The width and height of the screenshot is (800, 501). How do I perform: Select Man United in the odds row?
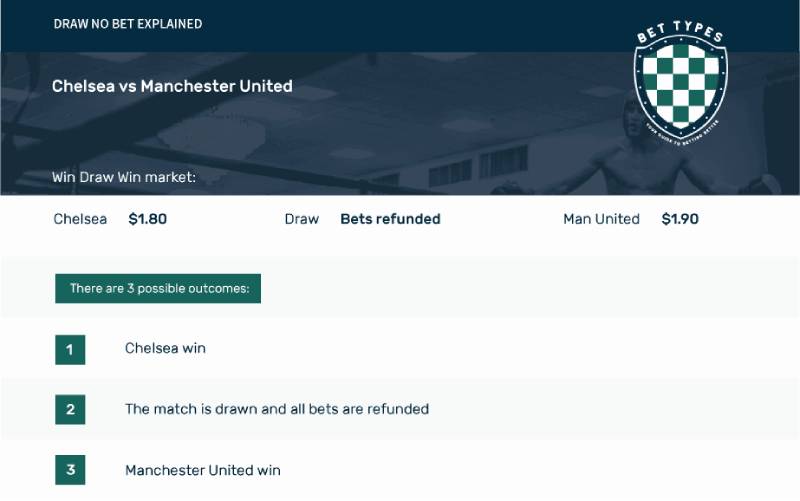601,219
